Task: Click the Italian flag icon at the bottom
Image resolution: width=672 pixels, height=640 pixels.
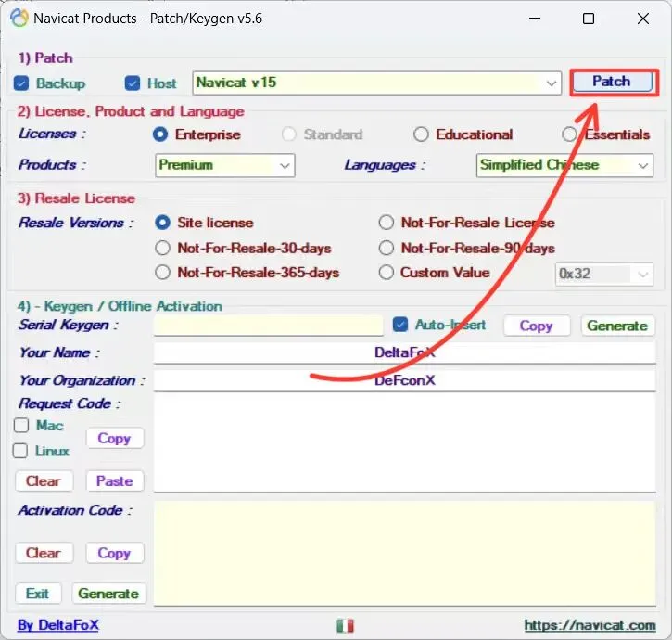Action: [x=345, y=625]
